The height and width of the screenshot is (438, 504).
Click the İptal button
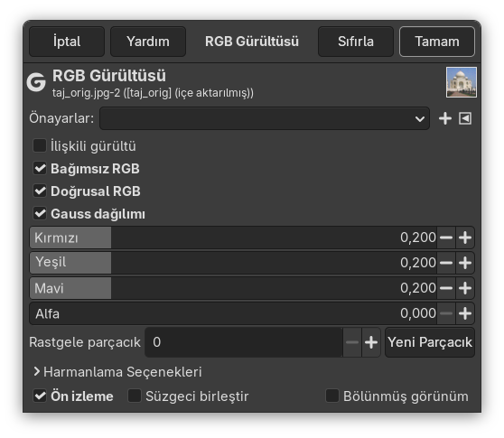[67, 42]
